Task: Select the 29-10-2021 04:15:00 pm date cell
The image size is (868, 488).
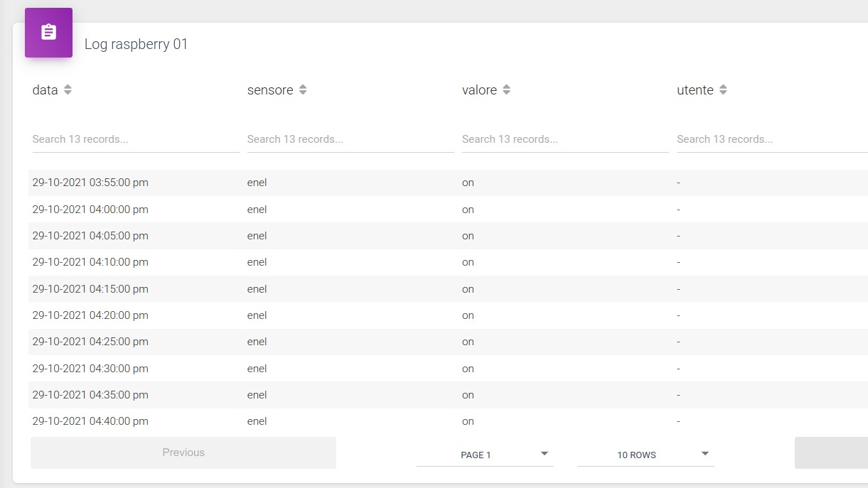Action: tap(90, 289)
